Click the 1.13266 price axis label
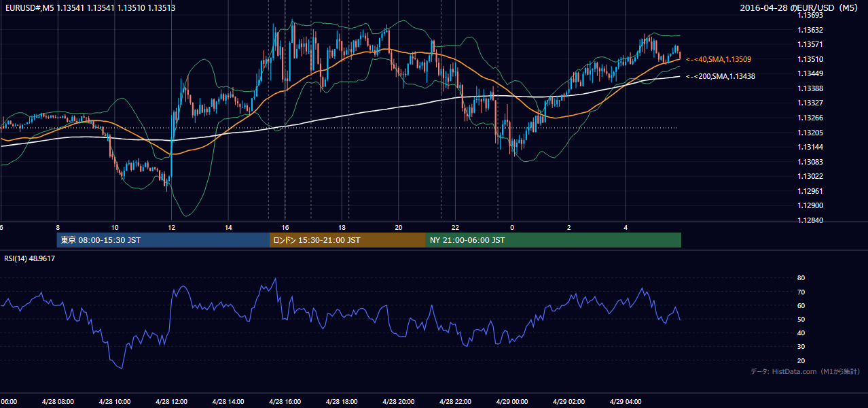This screenshot has width=868, height=408. coord(811,118)
